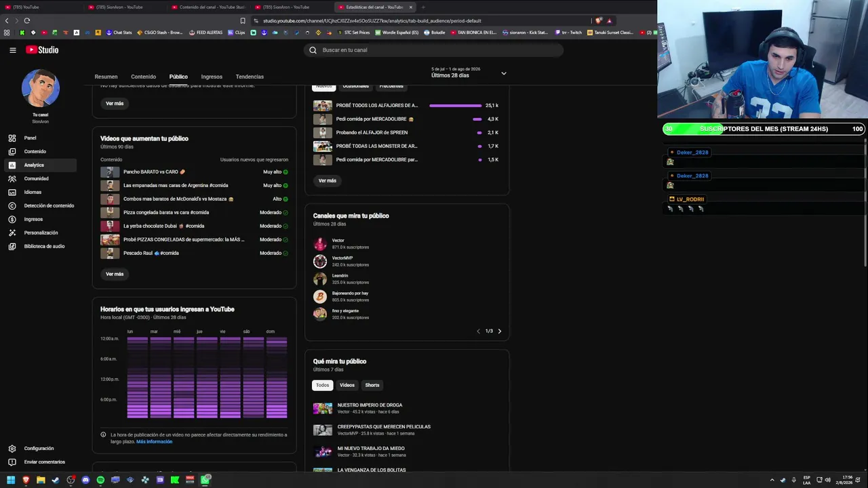This screenshot has width=868, height=488.
Task: Open the VectorMVP channel entry
Action: [341, 262]
